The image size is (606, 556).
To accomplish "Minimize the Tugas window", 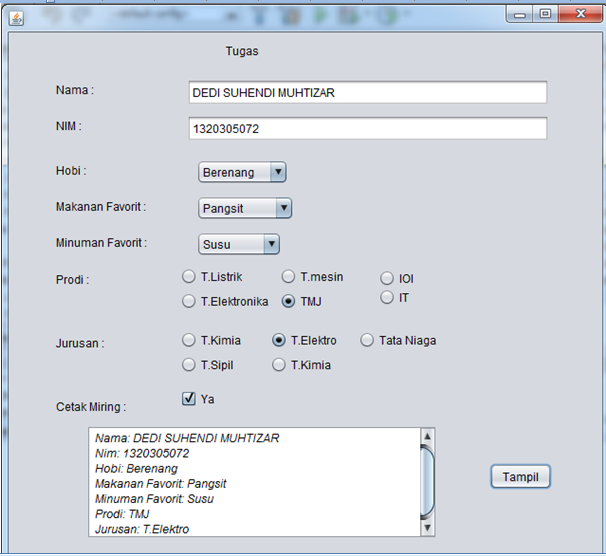I will click(x=519, y=14).
